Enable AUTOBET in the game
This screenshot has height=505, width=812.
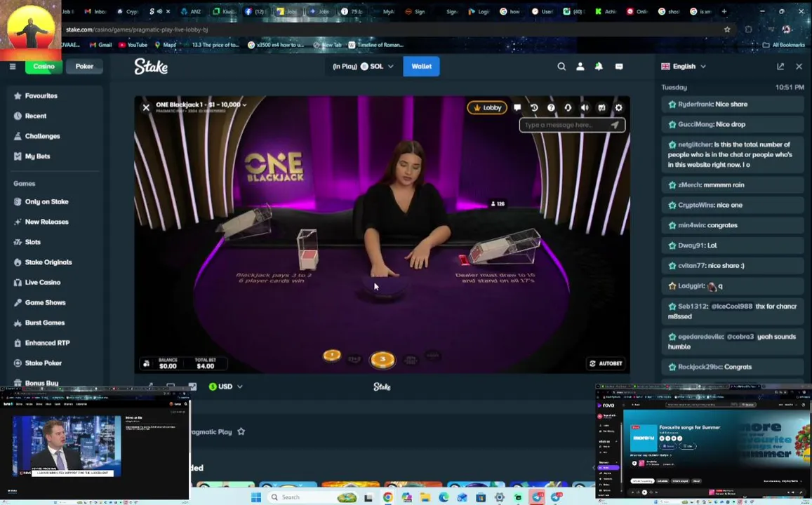click(x=606, y=363)
